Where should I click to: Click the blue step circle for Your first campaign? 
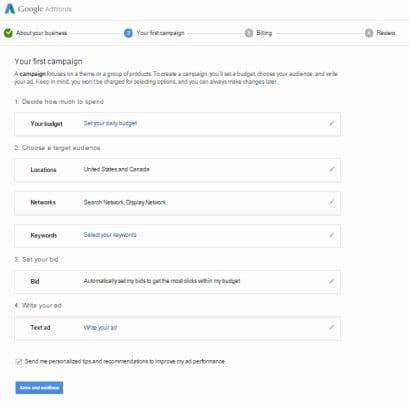(x=128, y=33)
